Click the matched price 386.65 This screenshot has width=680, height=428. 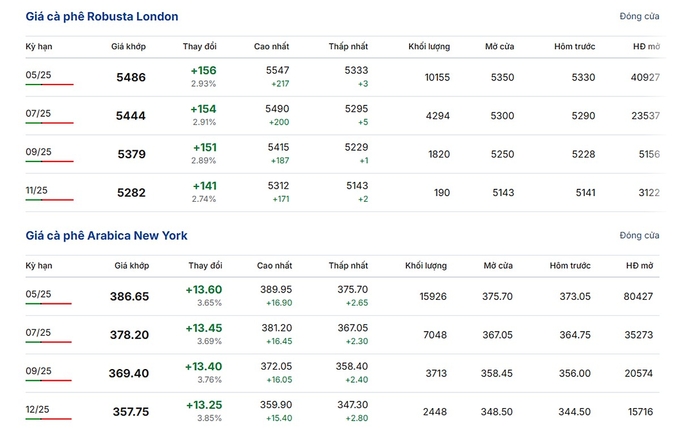[x=129, y=297]
